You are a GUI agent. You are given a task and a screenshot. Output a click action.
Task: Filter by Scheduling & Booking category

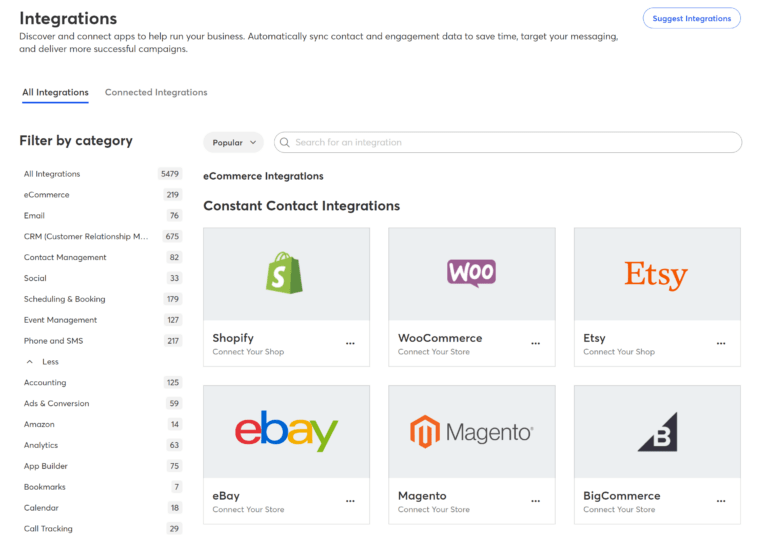[64, 299]
